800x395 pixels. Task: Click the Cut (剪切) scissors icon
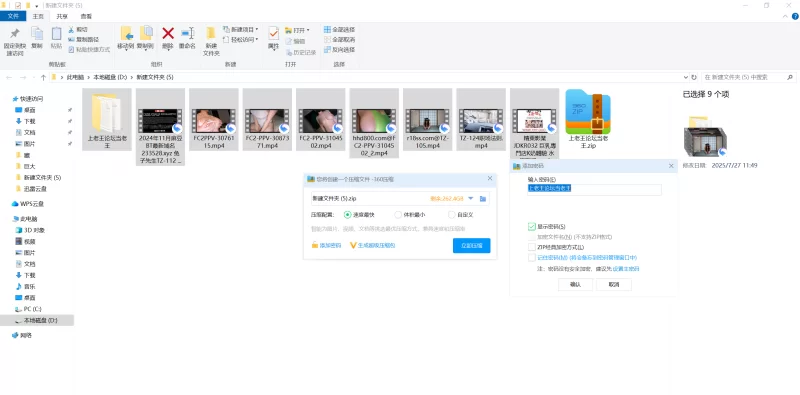coord(71,30)
